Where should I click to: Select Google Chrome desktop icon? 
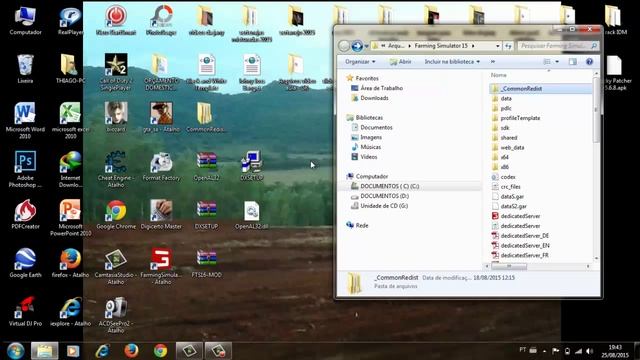(x=116, y=215)
